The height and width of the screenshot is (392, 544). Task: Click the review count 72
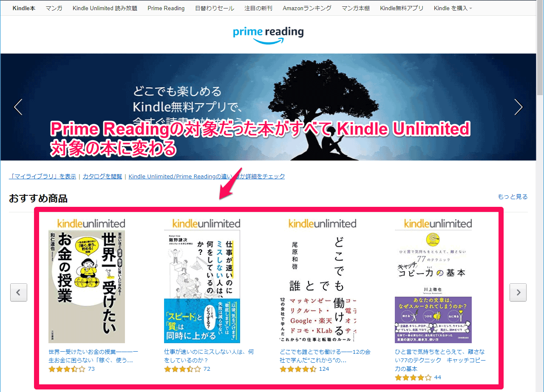(207, 369)
